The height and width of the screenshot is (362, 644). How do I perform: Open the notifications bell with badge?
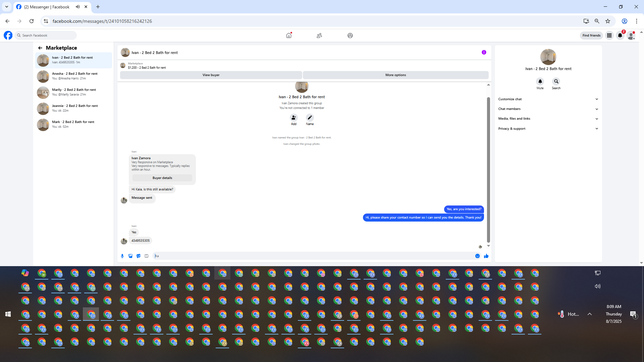click(620, 35)
